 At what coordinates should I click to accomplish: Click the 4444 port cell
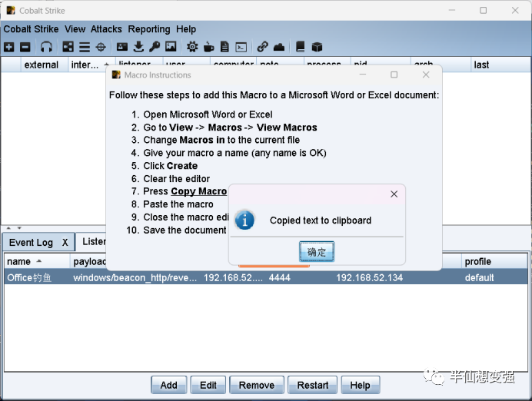tap(280, 277)
